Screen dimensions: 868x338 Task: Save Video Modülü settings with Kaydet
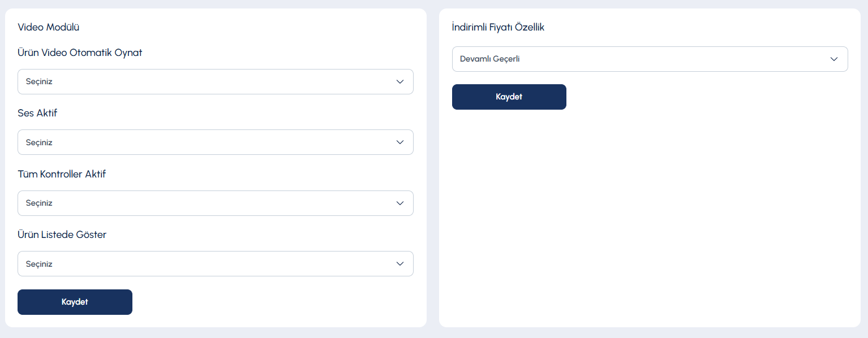tap(75, 302)
